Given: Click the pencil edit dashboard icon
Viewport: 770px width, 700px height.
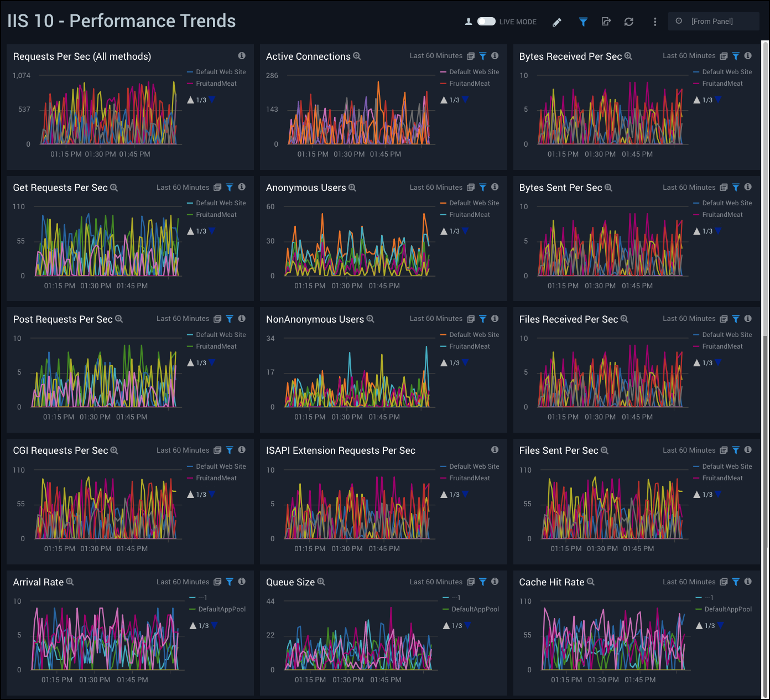Looking at the screenshot, I should (x=557, y=22).
